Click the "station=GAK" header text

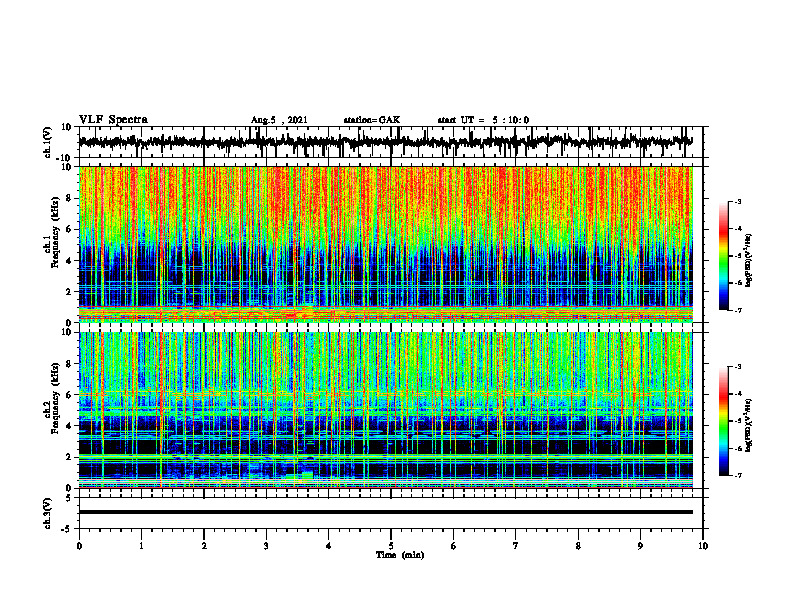tap(372, 120)
